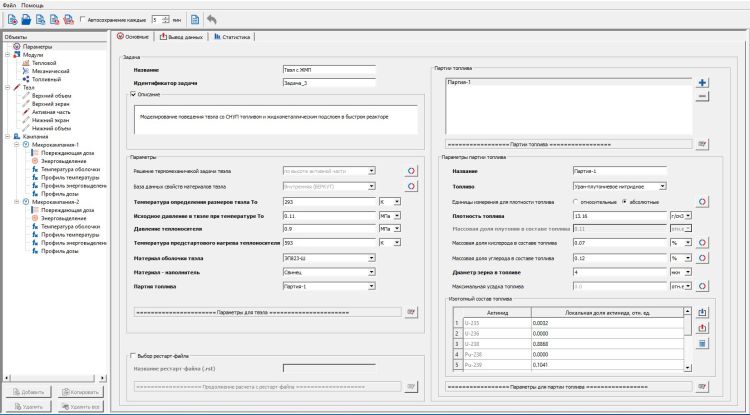Enable 'Выбор рестарт-файла' checkbox
This screenshot has width=750, height=415.
pyautogui.click(x=133, y=356)
